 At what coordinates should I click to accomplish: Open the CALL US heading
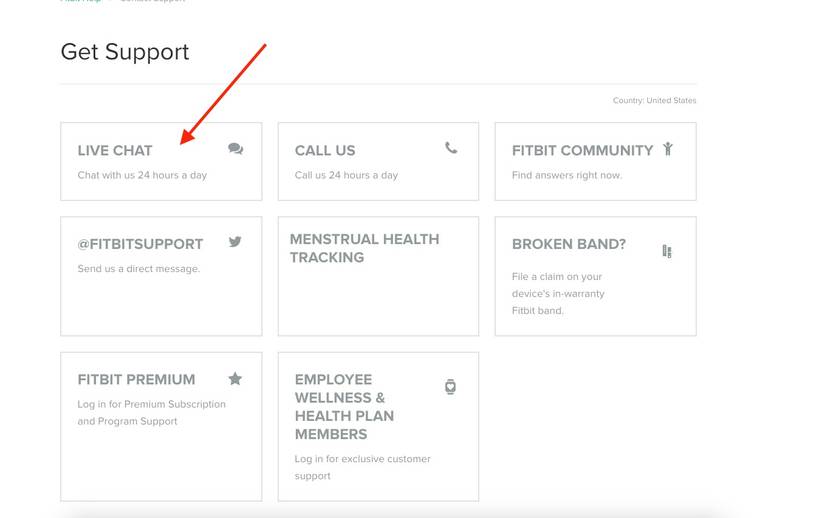pyautogui.click(x=325, y=150)
